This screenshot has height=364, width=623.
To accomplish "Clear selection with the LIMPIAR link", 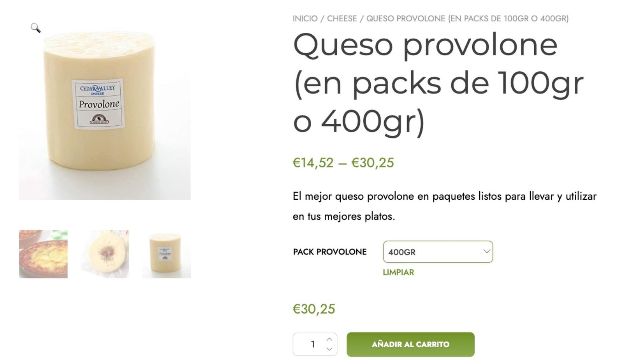I will pyautogui.click(x=398, y=273).
